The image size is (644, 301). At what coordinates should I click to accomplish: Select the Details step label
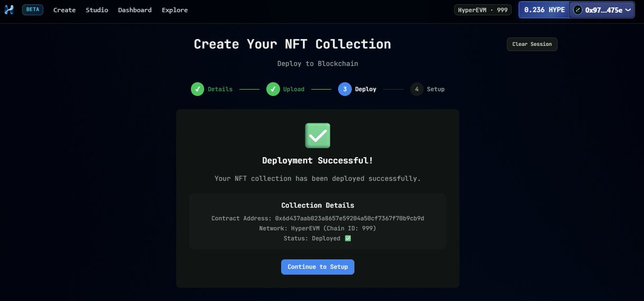coord(220,89)
